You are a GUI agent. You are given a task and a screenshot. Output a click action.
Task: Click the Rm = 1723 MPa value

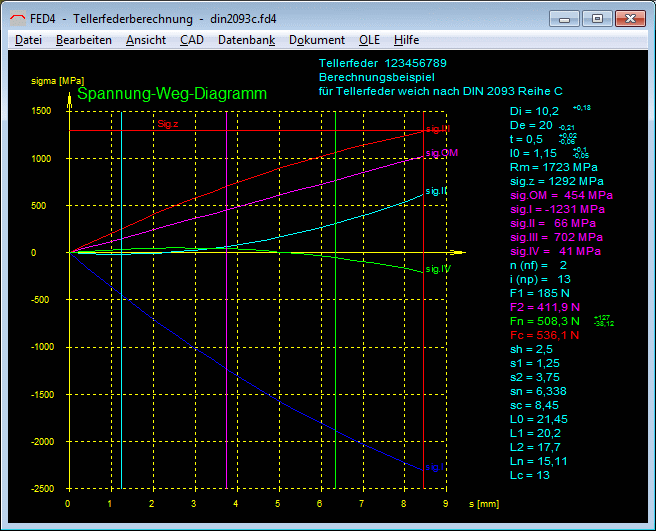[552, 168]
